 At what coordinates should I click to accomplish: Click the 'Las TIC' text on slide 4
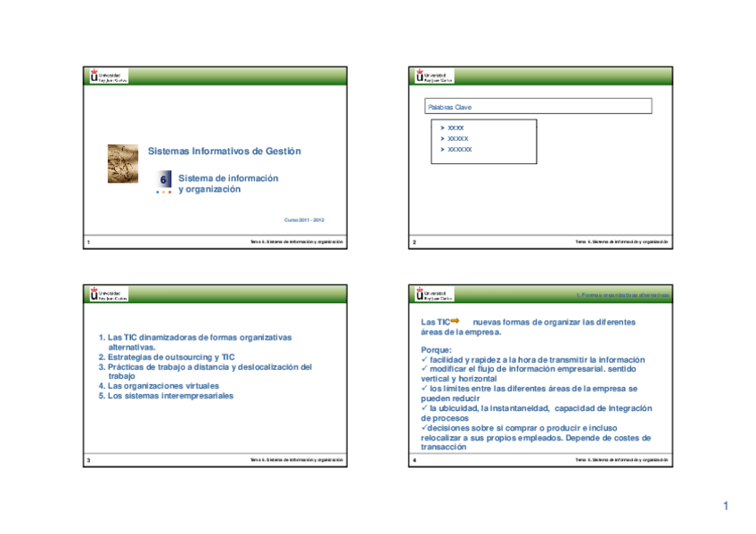pyautogui.click(x=435, y=322)
